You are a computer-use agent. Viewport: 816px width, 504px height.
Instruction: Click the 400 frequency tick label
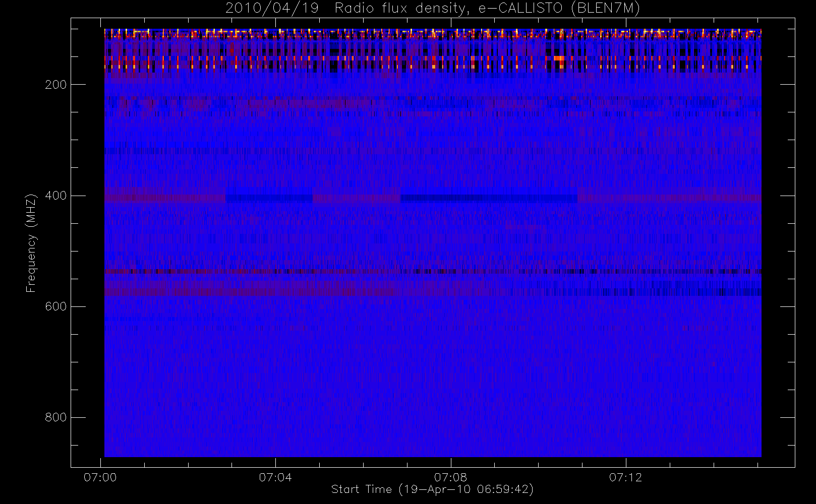tap(56, 196)
